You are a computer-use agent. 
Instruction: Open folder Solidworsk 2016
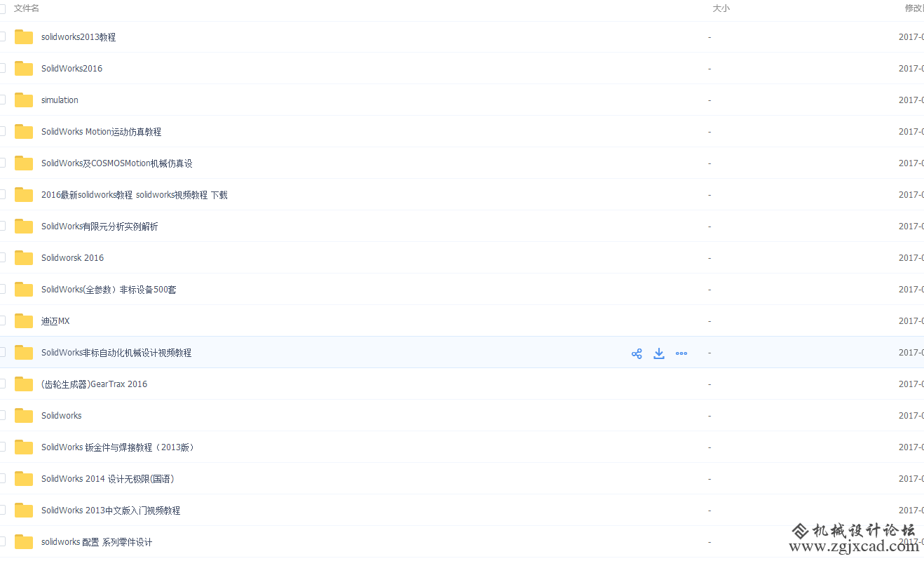(x=72, y=258)
